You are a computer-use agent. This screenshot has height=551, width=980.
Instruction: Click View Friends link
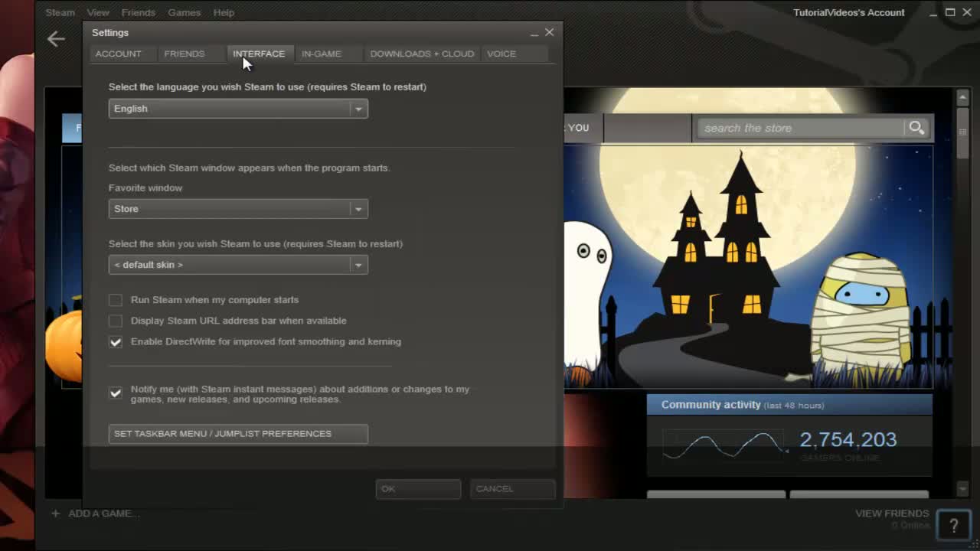pyautogui.click(x=892, y=514)
